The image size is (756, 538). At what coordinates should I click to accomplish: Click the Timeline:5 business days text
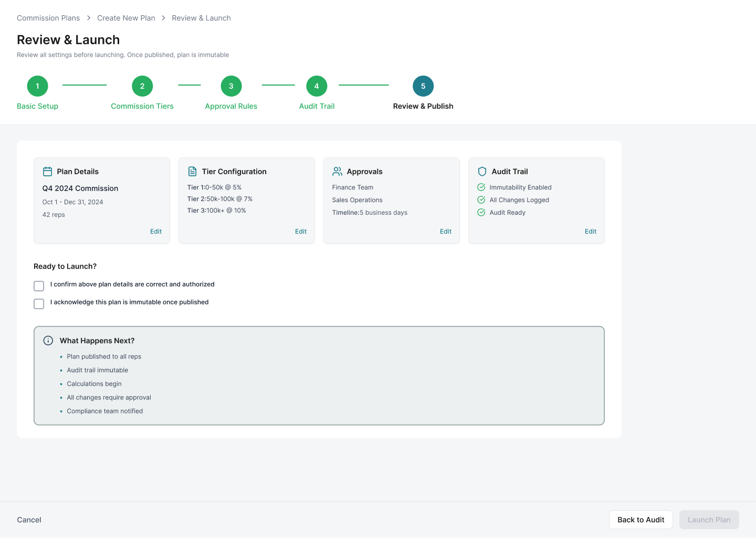(x=370, y=213)
